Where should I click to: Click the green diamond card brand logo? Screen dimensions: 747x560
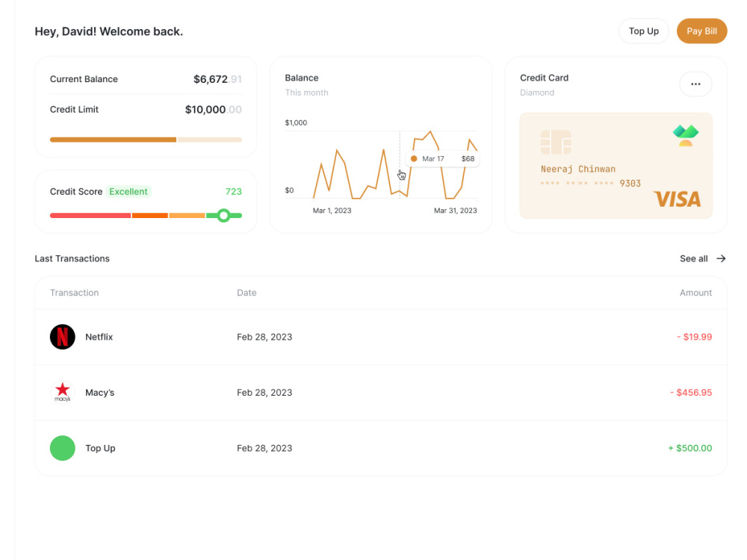[x=686, y=135]
